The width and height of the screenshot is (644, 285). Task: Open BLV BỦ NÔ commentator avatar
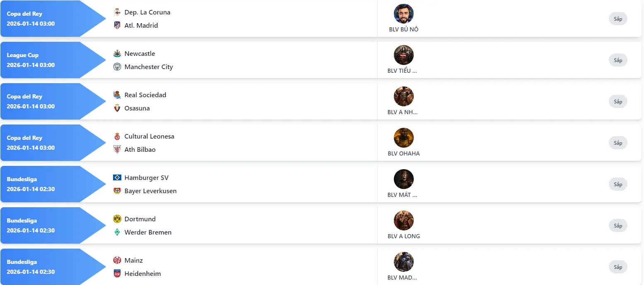403,14
